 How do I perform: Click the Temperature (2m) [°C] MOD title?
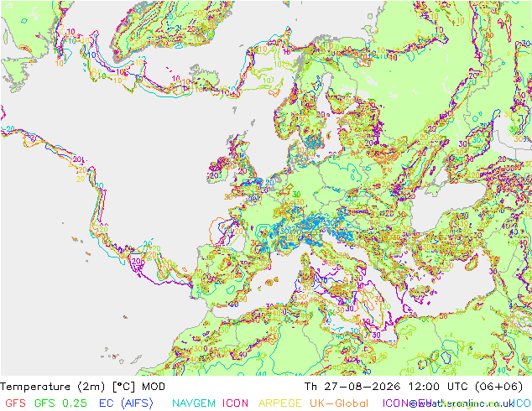click(82, 387)
